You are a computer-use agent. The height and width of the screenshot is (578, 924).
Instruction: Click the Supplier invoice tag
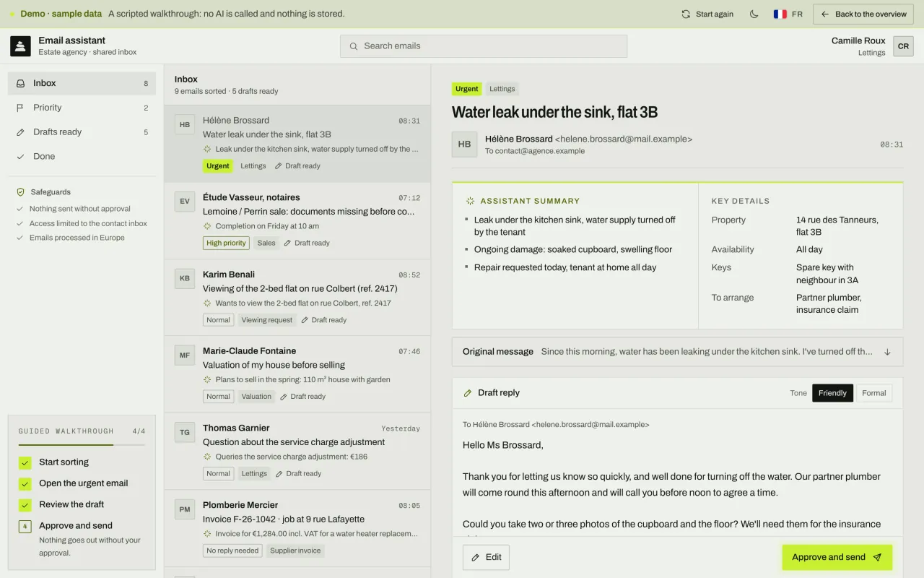[295, 551]
